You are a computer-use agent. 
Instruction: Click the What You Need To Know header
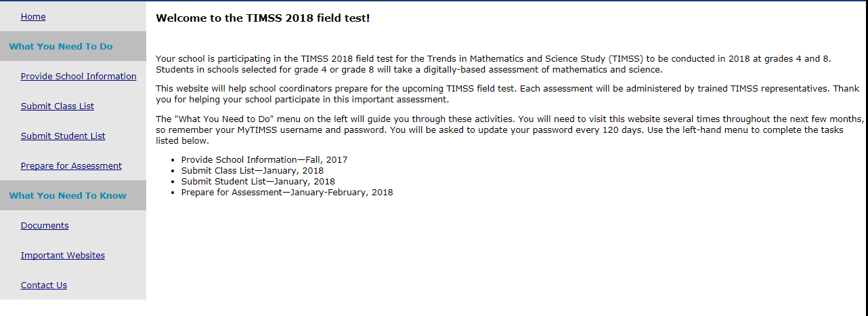coord(68,196)
